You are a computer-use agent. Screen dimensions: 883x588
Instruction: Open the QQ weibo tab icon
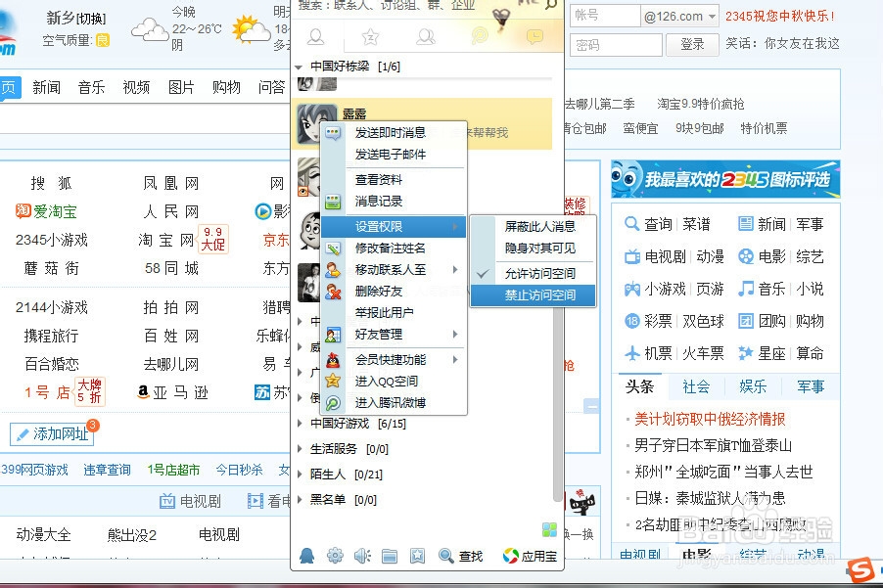click(x=480, y=37)
